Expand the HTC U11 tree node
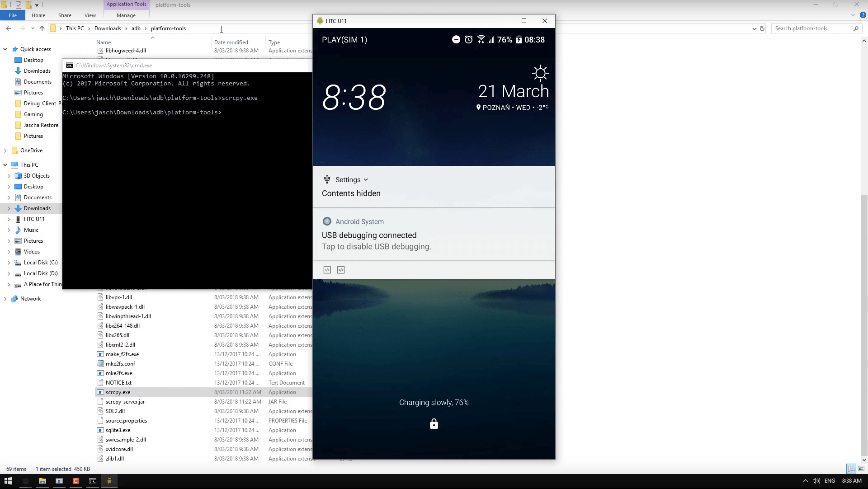Viewport: 868px width, 489px height. click(x=9, y=219)
